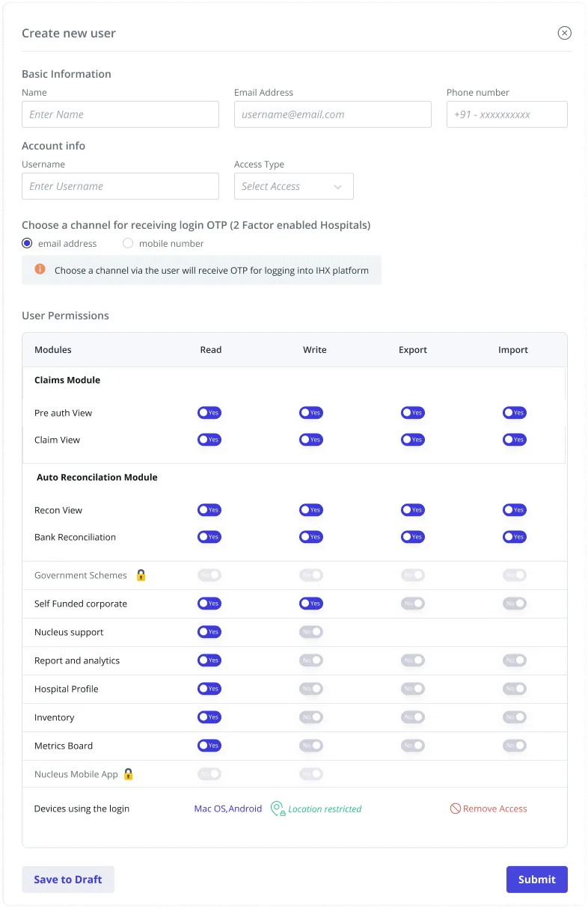588x908 pixels.
Task: Click the Nucleus Mobile App lock icon
Action: click(128, 774)
